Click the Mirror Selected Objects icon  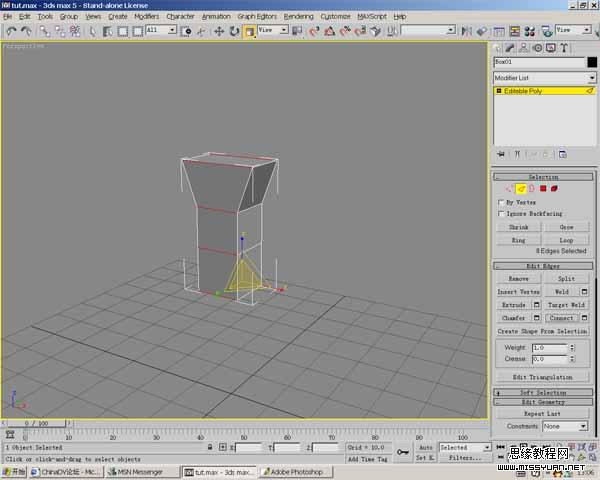(466, 31)
